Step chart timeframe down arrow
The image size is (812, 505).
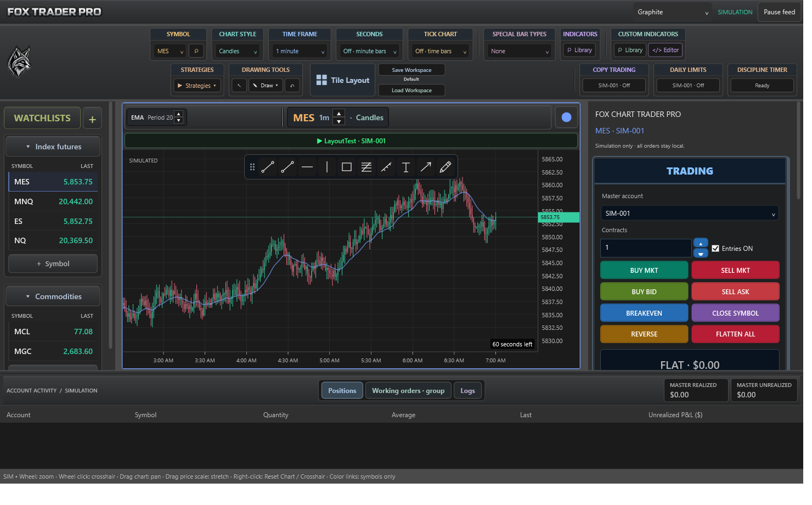(x=339, y=121)
